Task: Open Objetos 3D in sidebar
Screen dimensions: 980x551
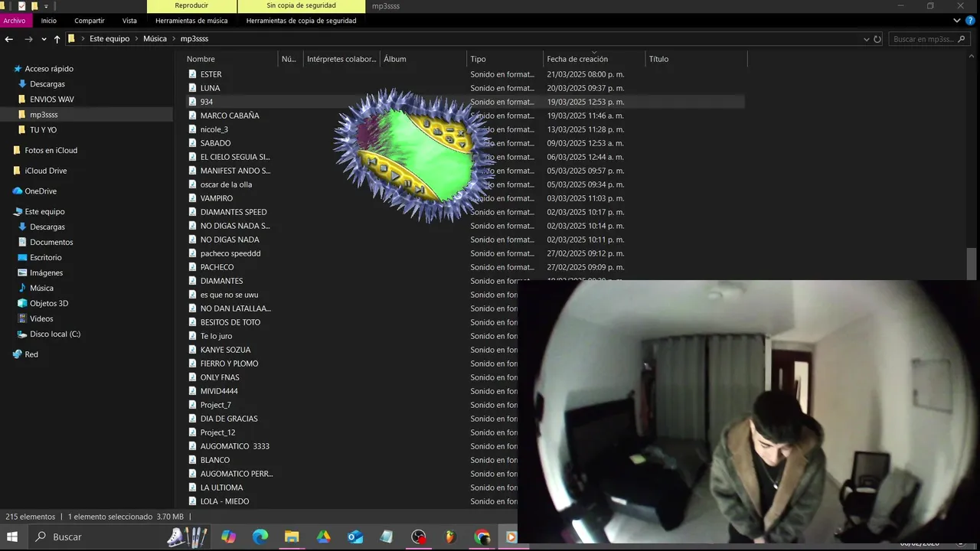Action: pos(49,304)
